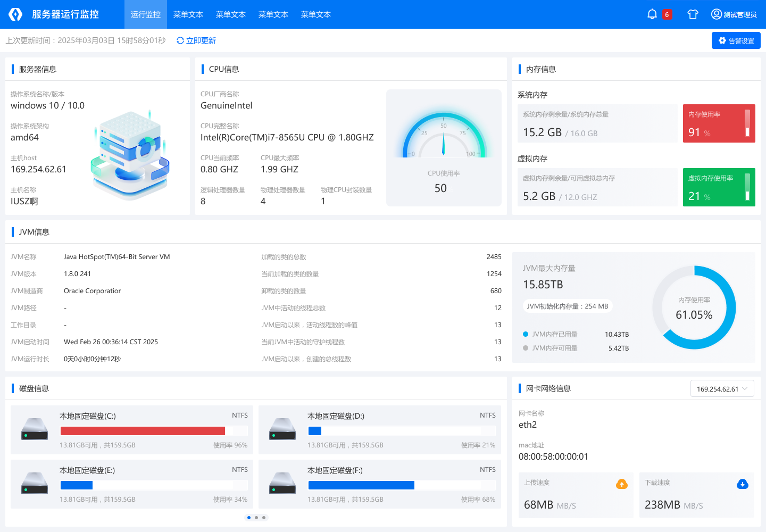This screenshot has width=766, height=532.
Task: Click the disk F: drive icon
Action: [282, 484]
